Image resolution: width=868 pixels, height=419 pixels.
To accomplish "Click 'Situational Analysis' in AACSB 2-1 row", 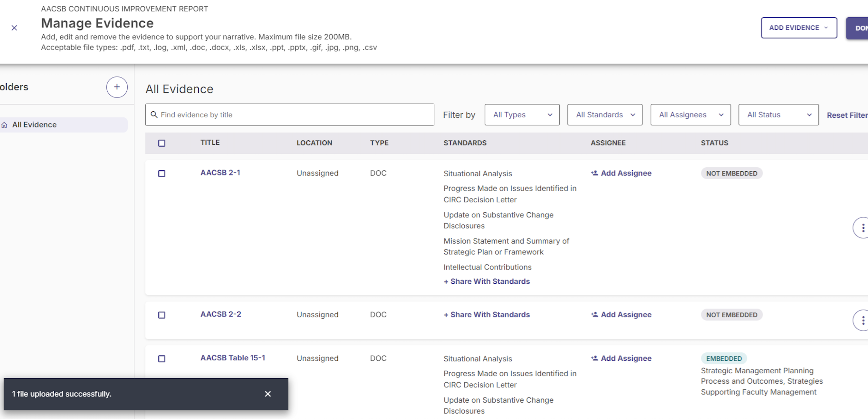I will [478, 174].
